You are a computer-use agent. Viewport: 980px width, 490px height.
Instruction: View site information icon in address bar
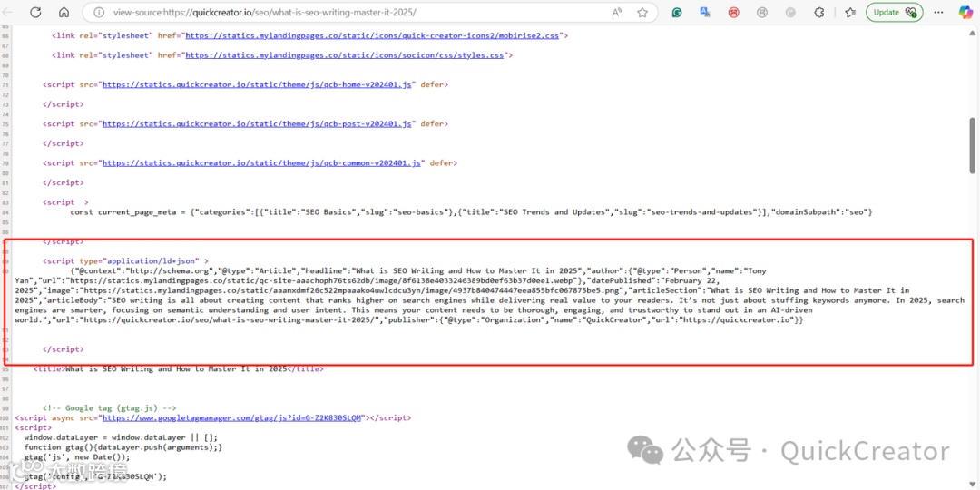[x=98, y=13]
